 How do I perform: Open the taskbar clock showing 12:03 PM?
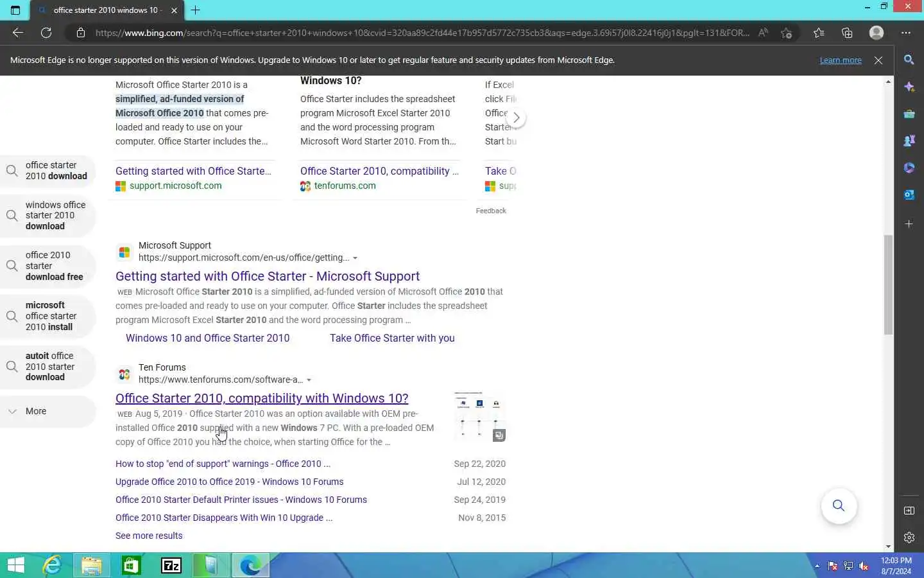(896, 566)
